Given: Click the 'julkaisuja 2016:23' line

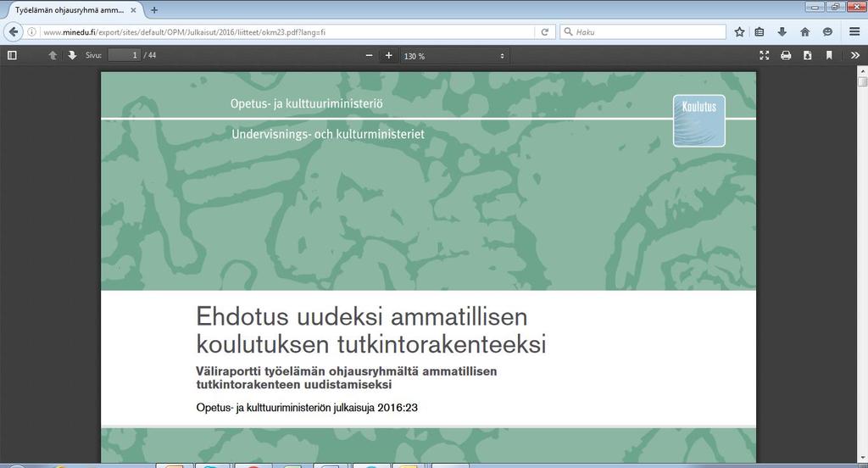Looking at the screenshot, I should click(x=376, y=408).
